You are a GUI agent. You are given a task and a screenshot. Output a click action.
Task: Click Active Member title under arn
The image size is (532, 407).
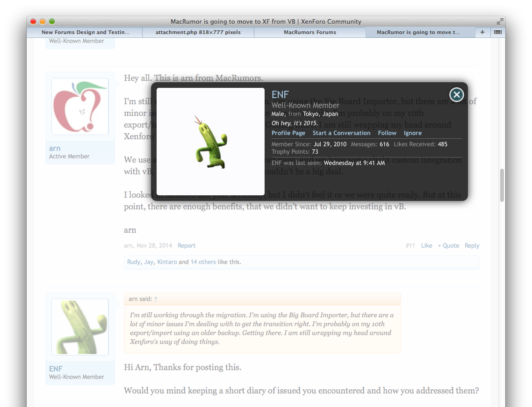tap(69, 157)
